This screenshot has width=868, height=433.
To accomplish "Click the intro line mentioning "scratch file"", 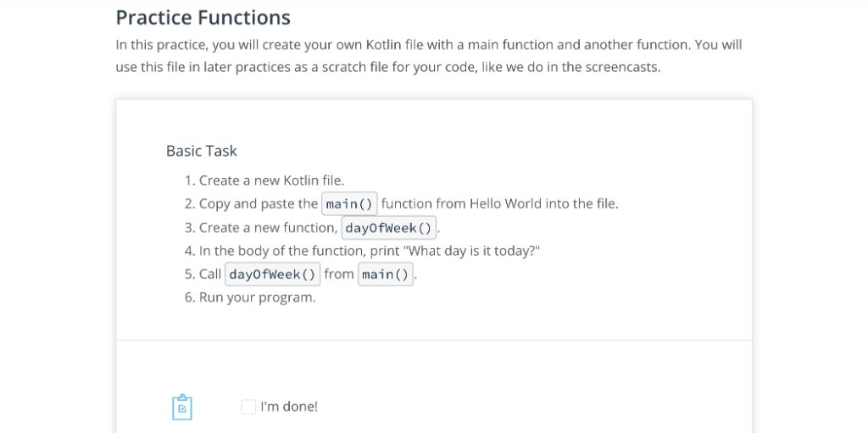I will pyautogui.click(x=387, y=68).
